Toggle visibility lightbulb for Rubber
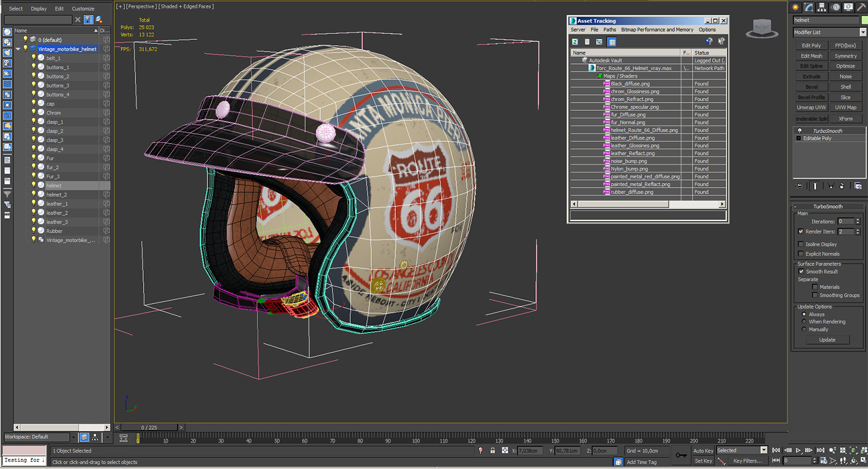The width and height of the screenshot is (868, 469). (33, 231)
